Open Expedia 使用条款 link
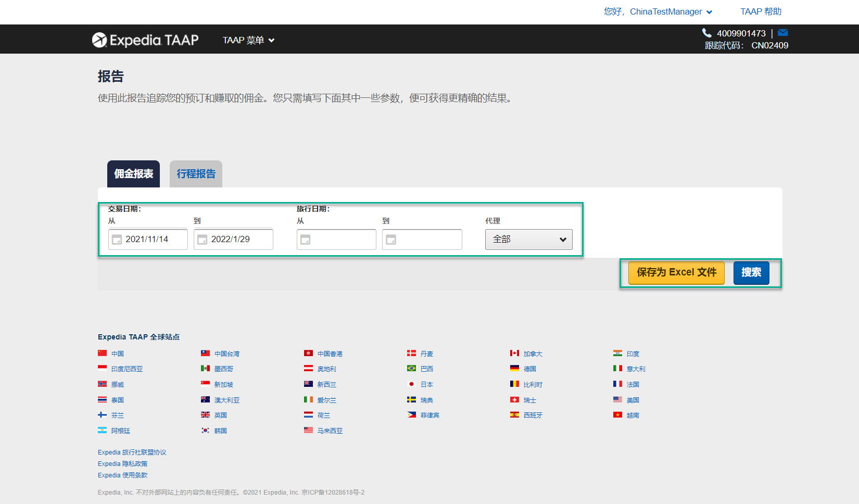 (123, 475)
